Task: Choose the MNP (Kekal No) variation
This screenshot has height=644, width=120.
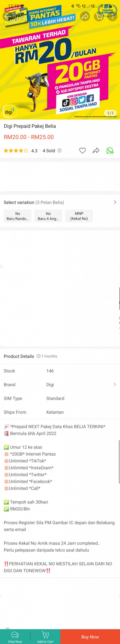Action: 79,216
